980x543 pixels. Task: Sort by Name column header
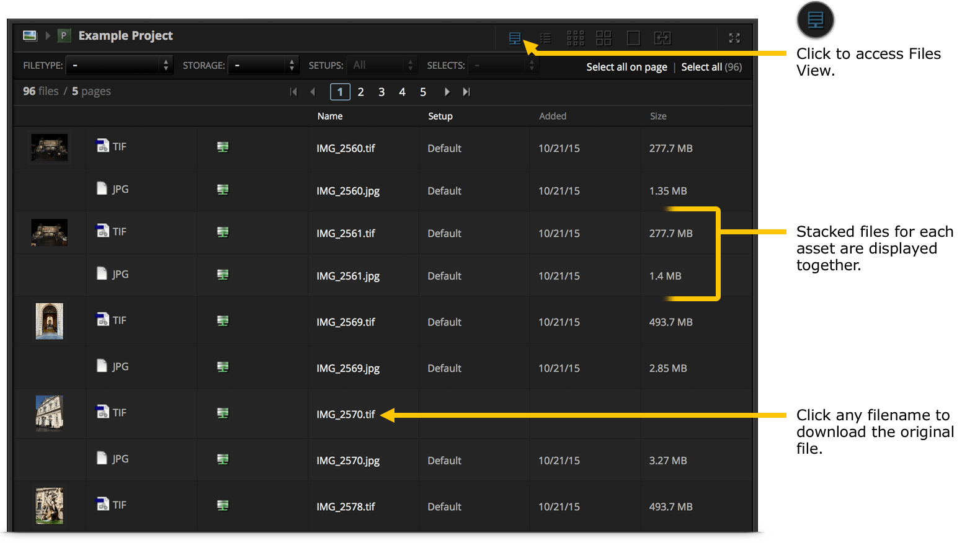pyautogui.click(x=330, y=116)
